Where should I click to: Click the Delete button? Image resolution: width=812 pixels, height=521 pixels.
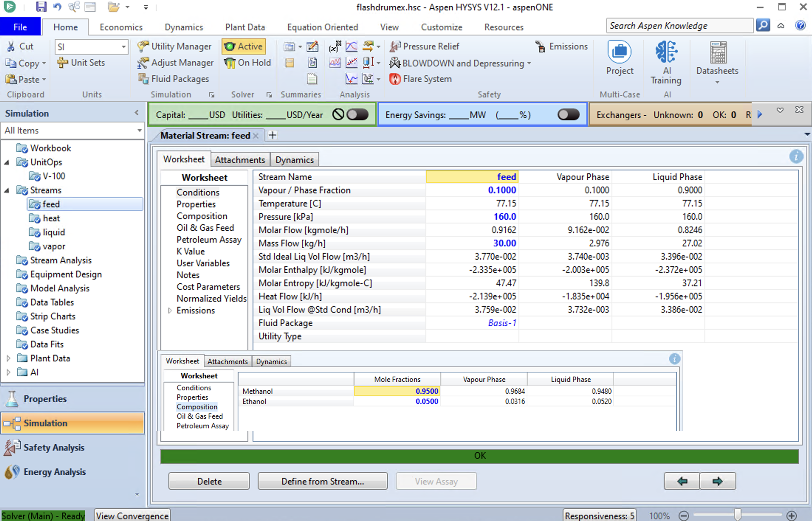[209, 481]
